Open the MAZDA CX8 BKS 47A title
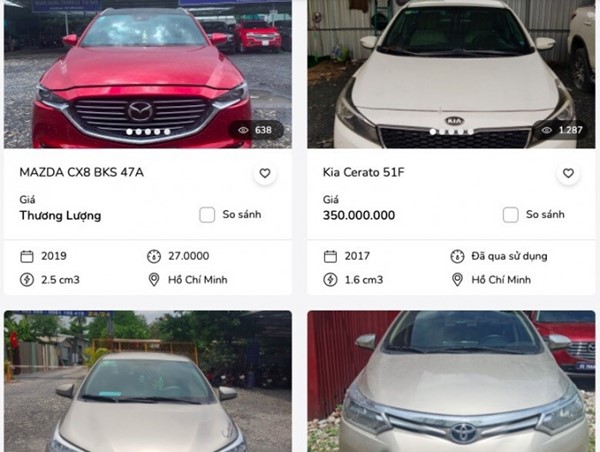Screen dimensions: 600x452 point(82,173)
